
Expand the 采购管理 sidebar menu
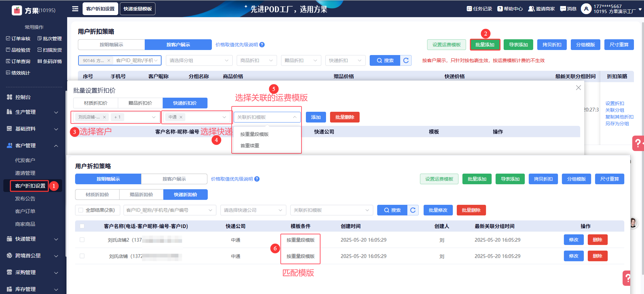point(33,272)
